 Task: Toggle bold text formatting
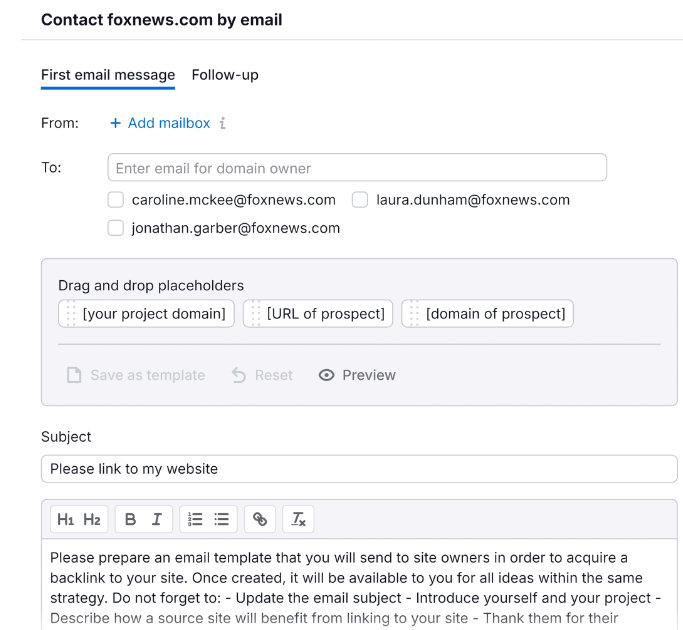131,519
